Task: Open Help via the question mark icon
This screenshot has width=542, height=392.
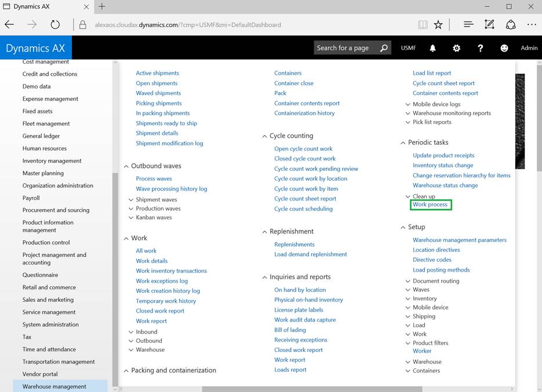Action: [x=480, y=47]
